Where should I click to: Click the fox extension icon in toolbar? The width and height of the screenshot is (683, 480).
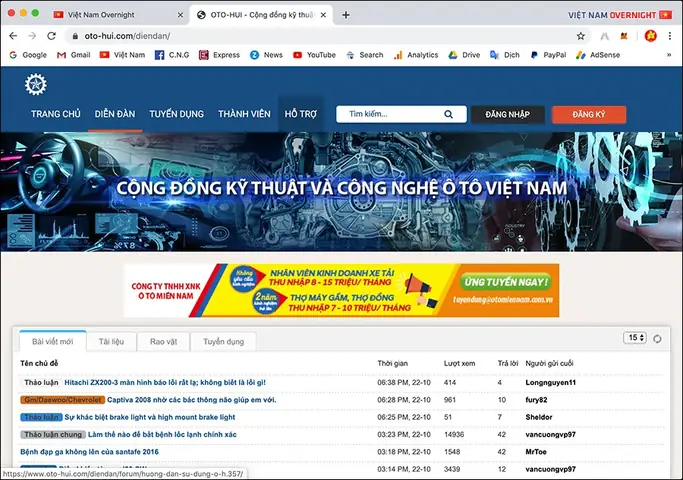(x=624, y=36)
